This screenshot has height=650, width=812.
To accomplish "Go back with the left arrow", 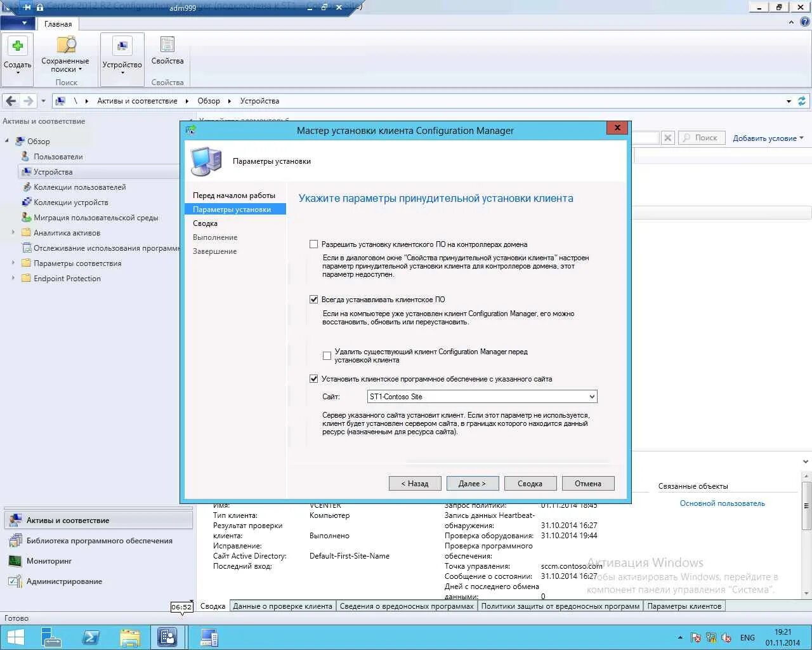I will [11, 101].
